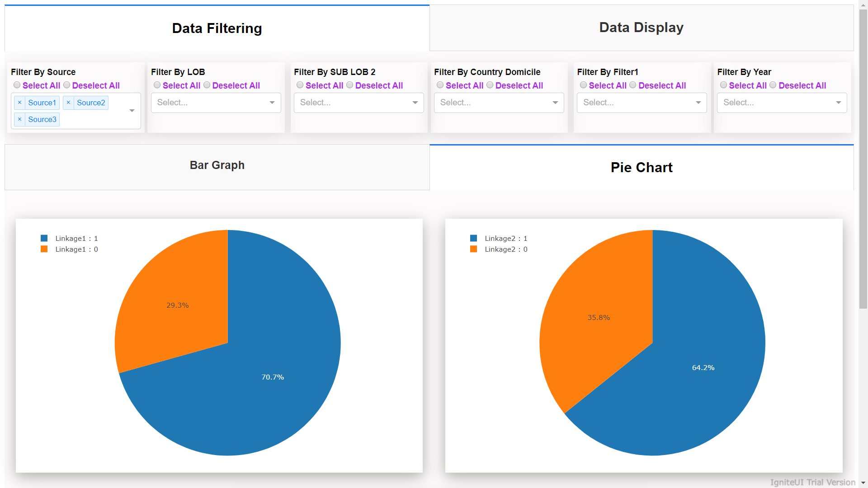Click Deselect All label under Filter By Filter1
868x488 pixels.
coord(662,85)
